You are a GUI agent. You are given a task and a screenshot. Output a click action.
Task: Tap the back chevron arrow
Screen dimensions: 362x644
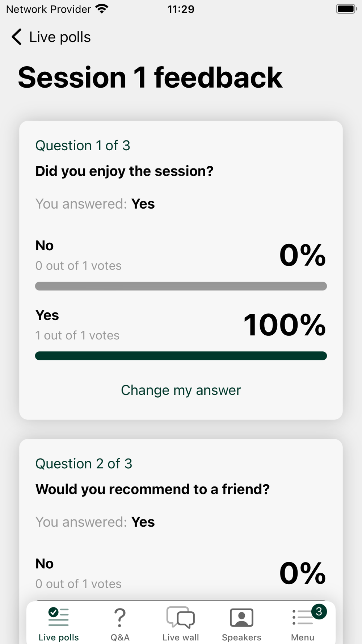click(x=17, y=37)
